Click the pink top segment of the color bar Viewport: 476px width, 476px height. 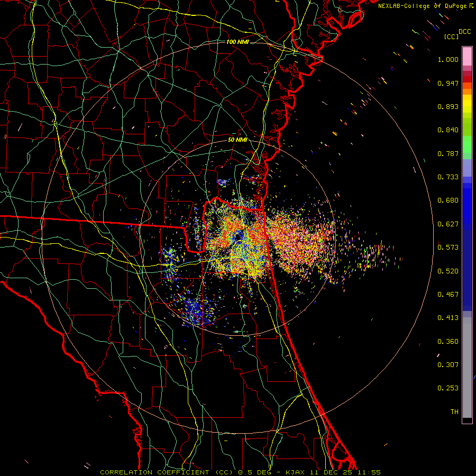467,57
